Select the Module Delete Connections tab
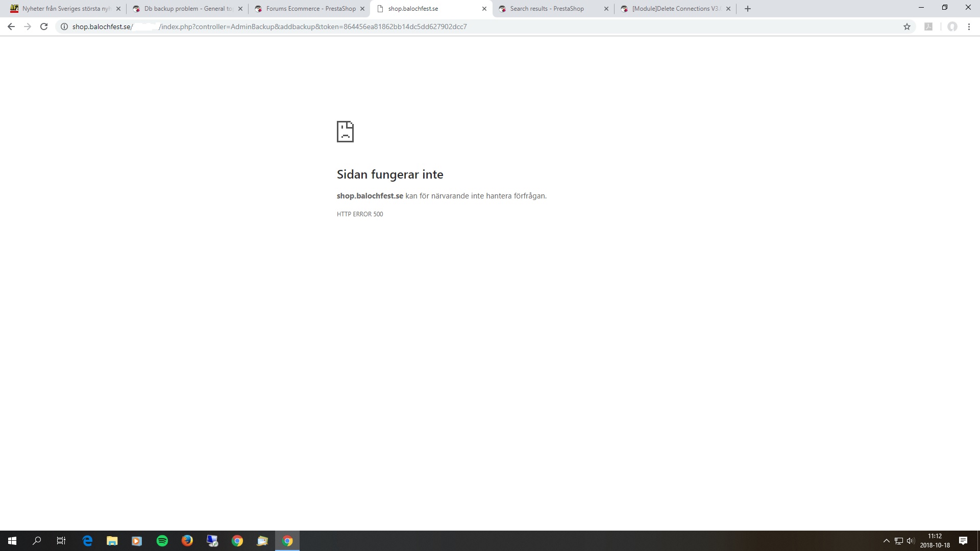The width and height of the screenshot is (980, 551). pyautogui.click(x=674, y=9)
